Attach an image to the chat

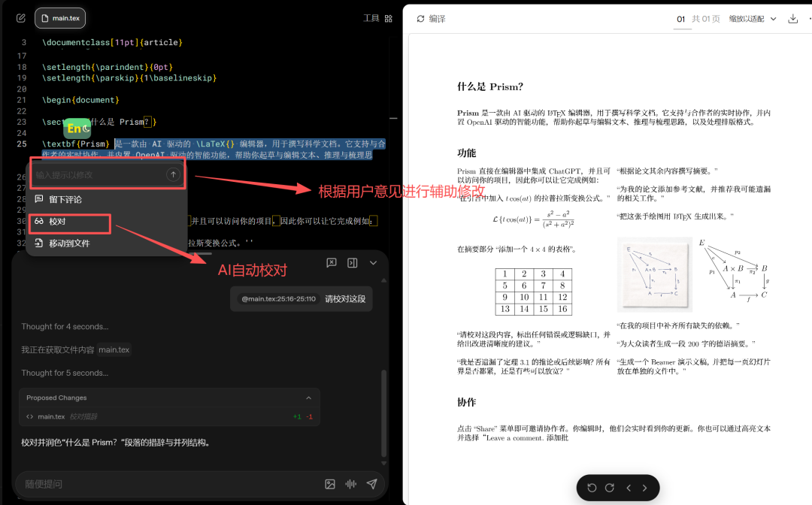330,484
